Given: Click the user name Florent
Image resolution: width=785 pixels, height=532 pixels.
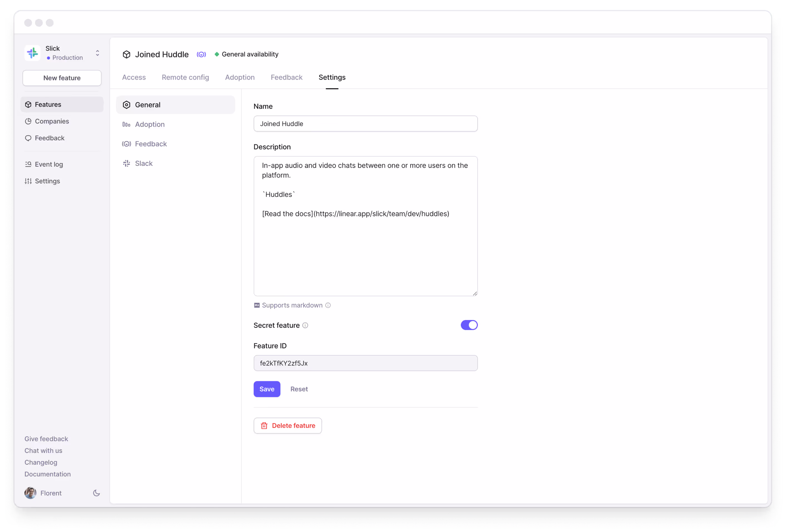Looking at the screenshot, I should (51, 494).
